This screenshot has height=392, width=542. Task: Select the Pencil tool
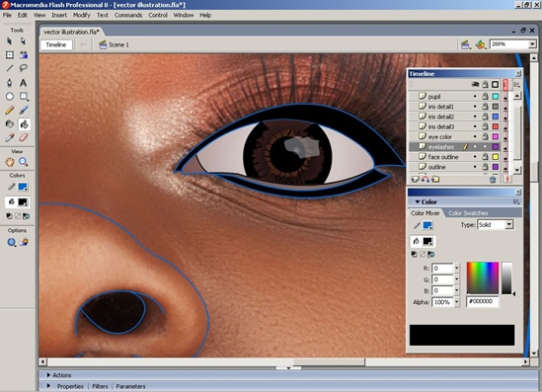tap(10, 111)
